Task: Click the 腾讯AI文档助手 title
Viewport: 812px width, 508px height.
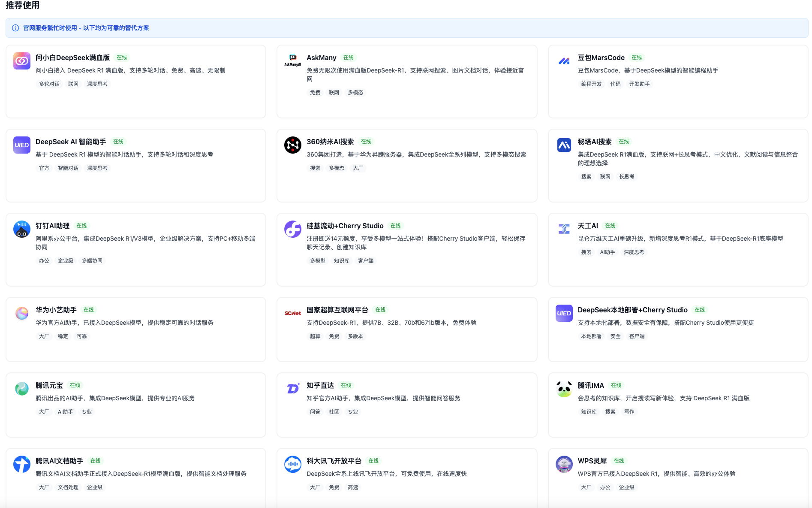Action: click(60, 461)
